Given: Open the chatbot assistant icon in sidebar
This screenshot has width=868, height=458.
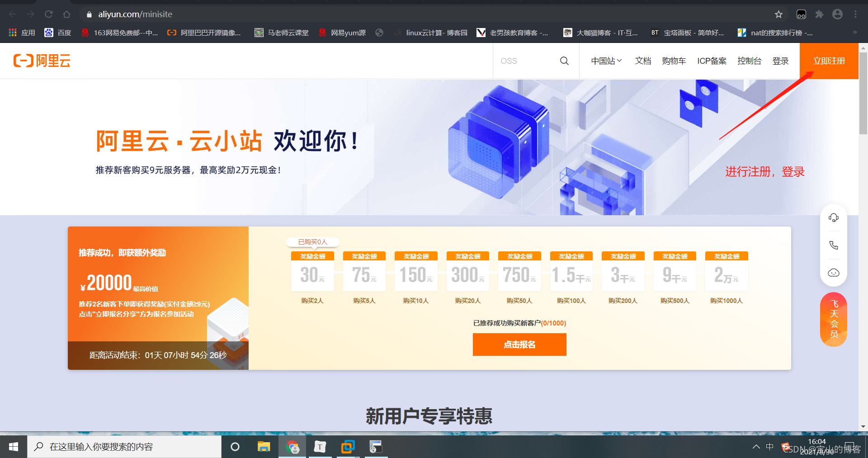Looking at the screenshot, I should (x=833, y=273).
